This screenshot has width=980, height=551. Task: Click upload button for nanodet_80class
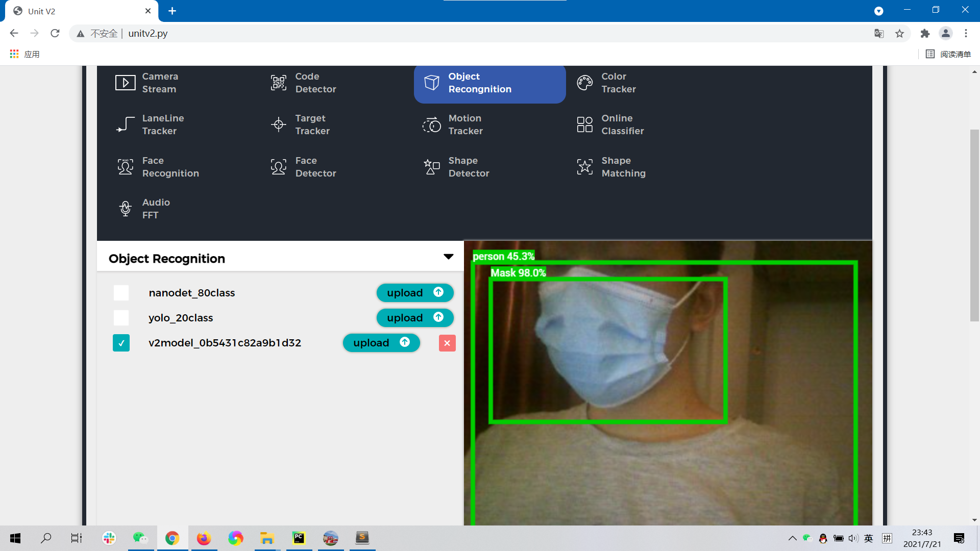(414, 293)
